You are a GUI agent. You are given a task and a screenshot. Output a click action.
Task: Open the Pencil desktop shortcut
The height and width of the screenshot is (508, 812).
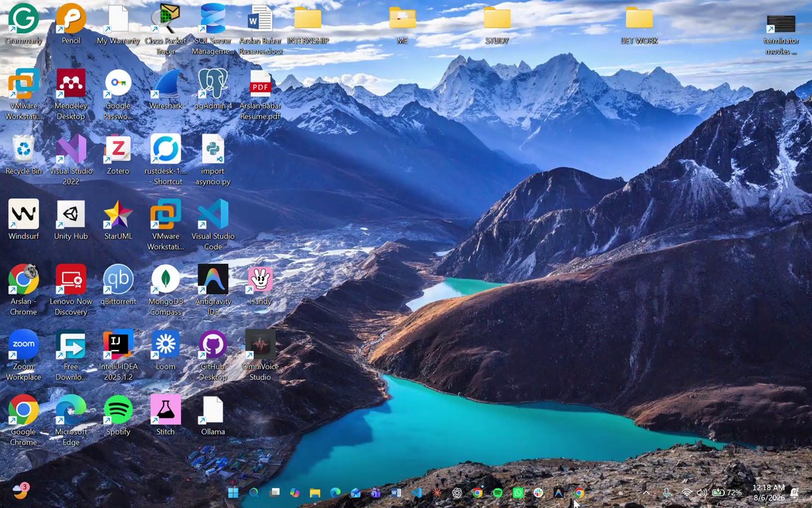click(x=71, y=18)
